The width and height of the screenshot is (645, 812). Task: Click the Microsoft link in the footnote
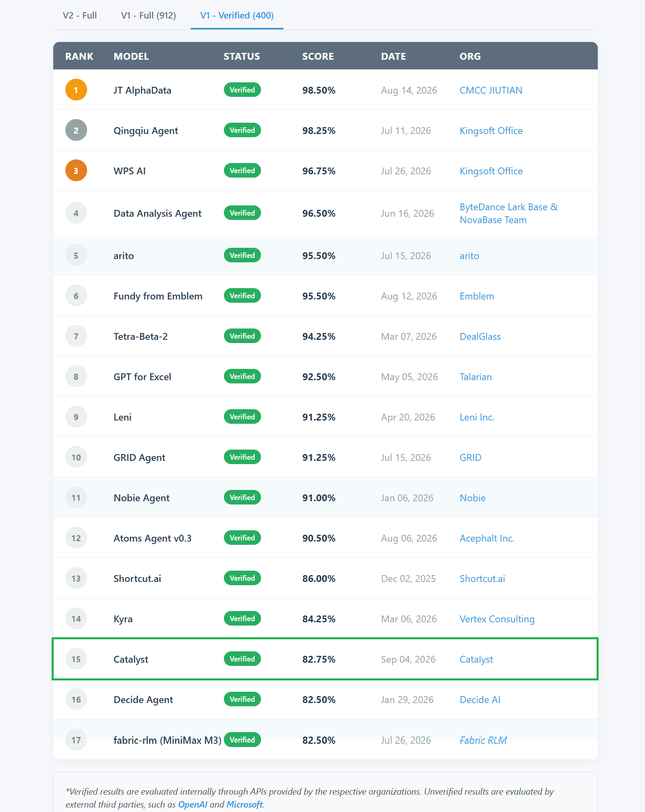(x=245, y=804)
